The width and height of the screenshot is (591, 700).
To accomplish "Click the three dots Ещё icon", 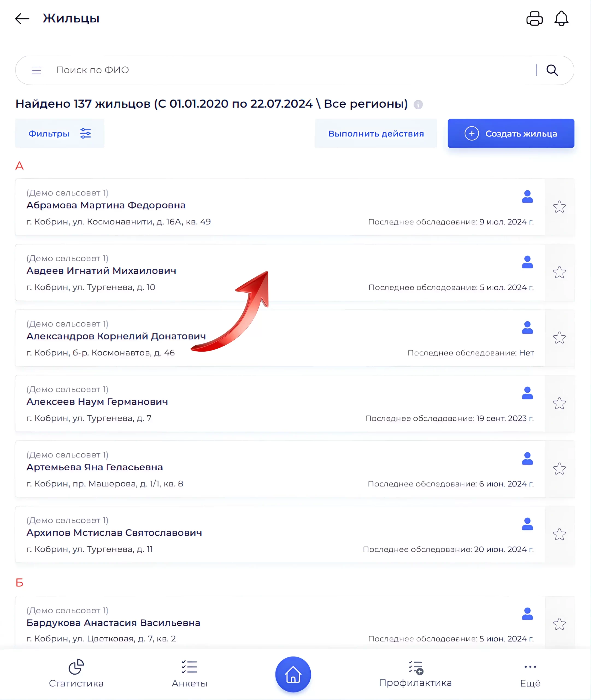I will pyautogui.click(x=530, y=667).
